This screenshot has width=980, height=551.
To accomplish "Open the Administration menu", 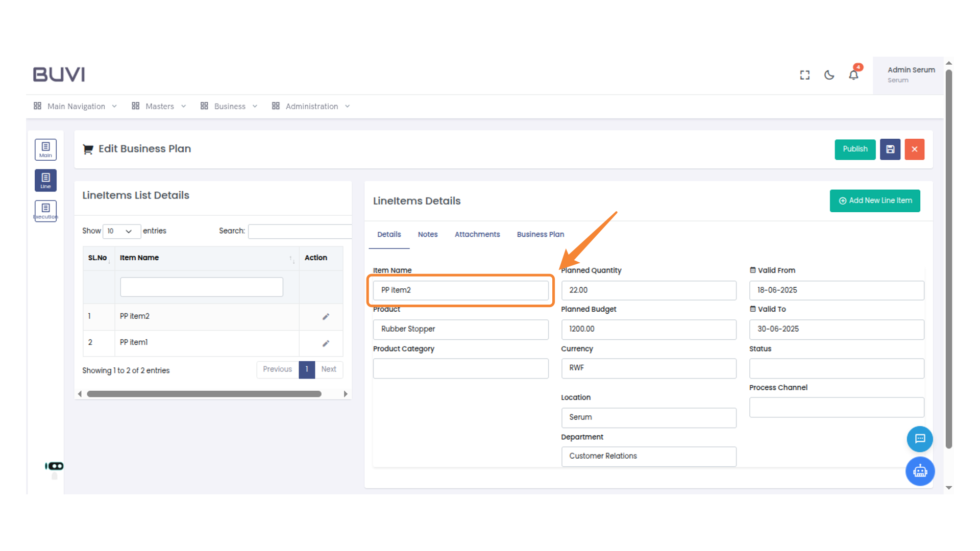I will pos(311,106).
